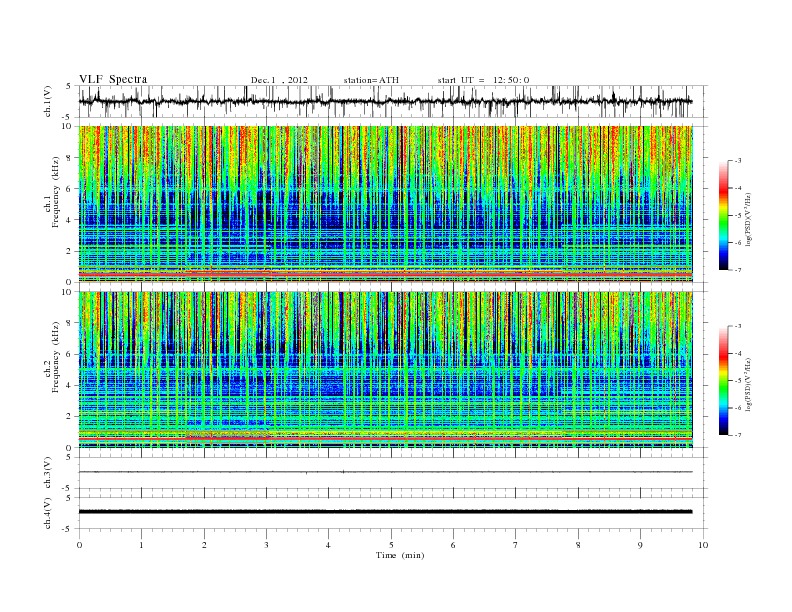Click inside the ch.1 spectrogram image
Image resolution: width=792 pixels, height=612 pixels.
click(x=385, y=204)
